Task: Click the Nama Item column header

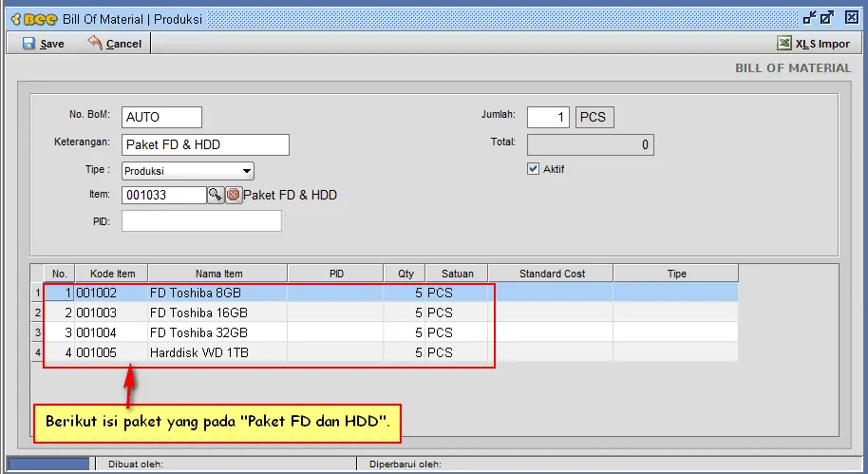Action: 218,274
